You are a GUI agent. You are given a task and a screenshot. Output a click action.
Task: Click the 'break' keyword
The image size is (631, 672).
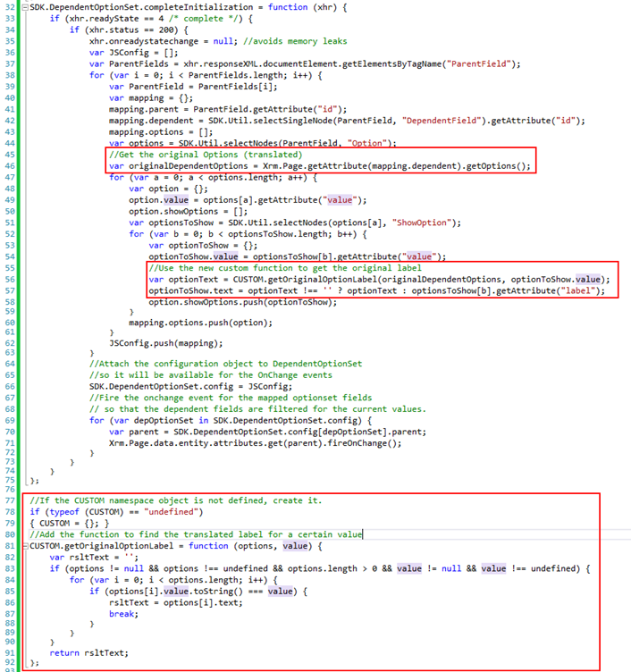[122, 614]
